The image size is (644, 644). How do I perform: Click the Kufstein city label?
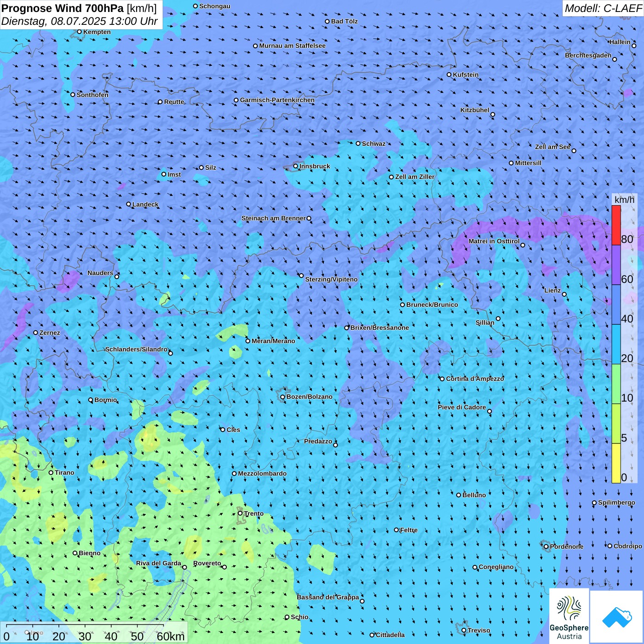[466, 75]
